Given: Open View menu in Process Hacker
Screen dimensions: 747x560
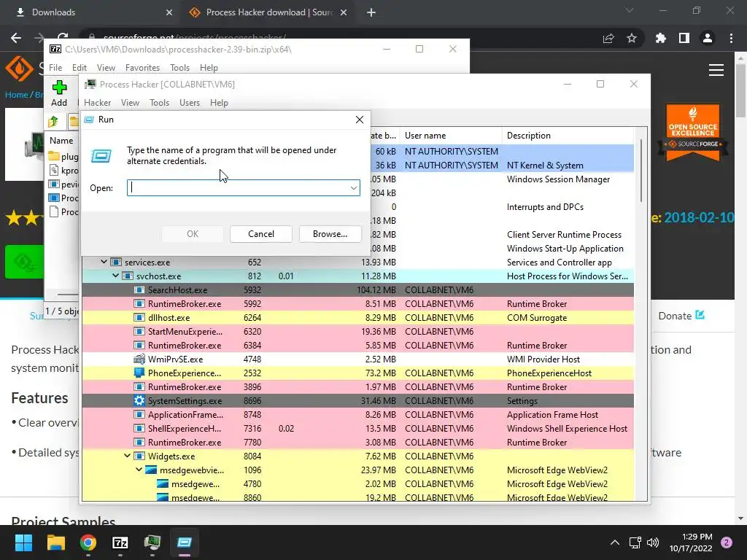Looking at the screenshot, I should tap(130, 103).
